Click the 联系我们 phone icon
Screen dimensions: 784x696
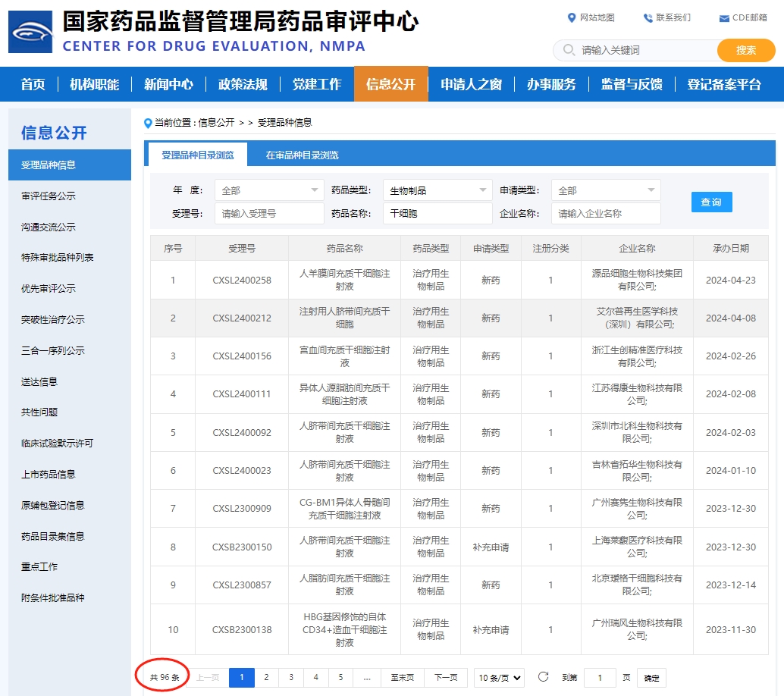(648, 18)
